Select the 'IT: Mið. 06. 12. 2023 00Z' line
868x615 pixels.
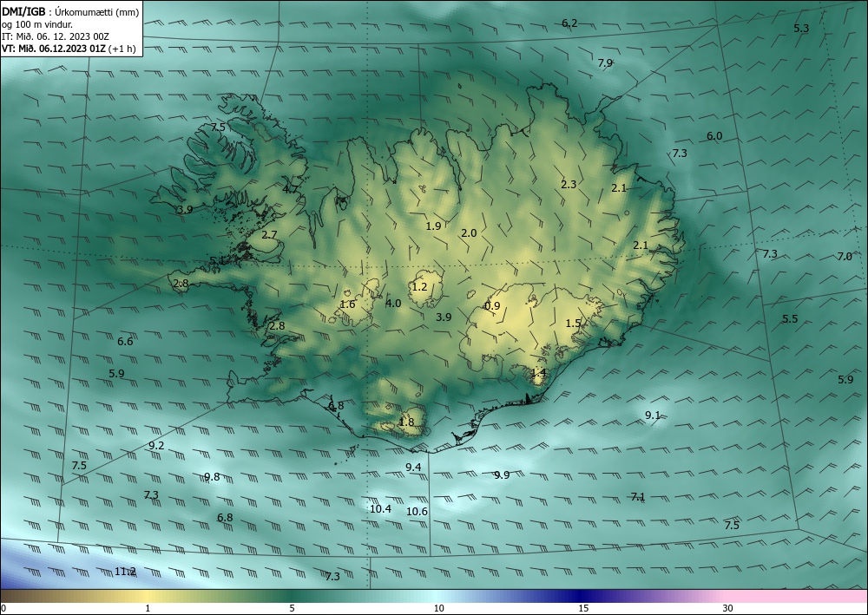tap(56, 36)
